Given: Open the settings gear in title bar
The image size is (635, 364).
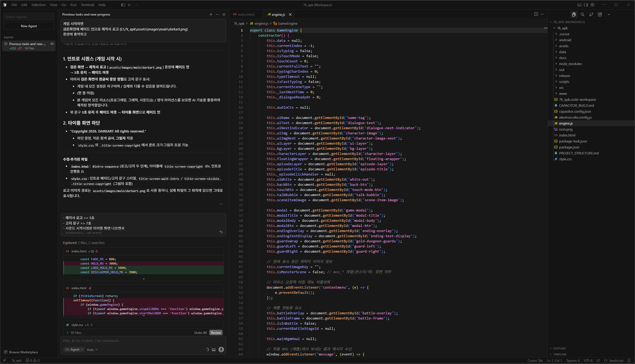Looking at the screenshot, I should tap(592, 5).
